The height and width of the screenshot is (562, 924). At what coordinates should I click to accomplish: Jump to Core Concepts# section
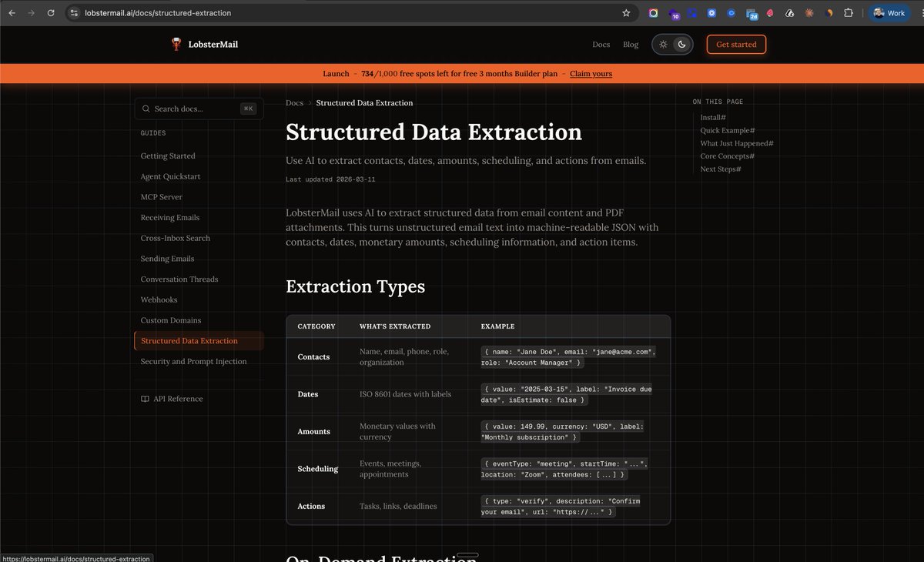(727, 156)
